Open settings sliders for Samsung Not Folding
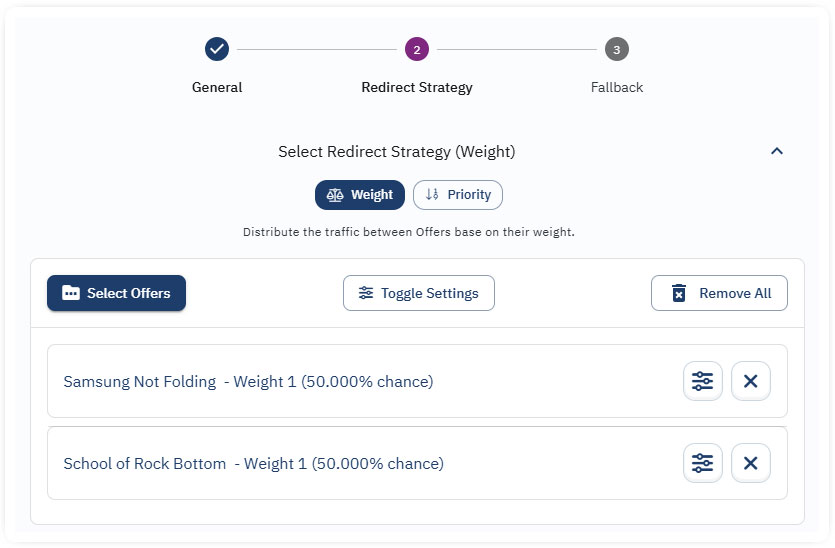Image resolution: width=835 pixels, height=548 pixels. [702, 381]
